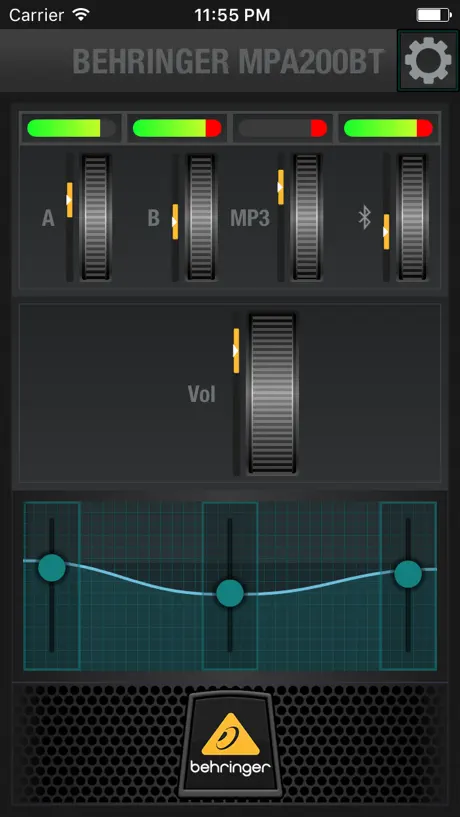Click channel A orange fader marker
Screen dimensions: 460x817
[x=69, y=200]
